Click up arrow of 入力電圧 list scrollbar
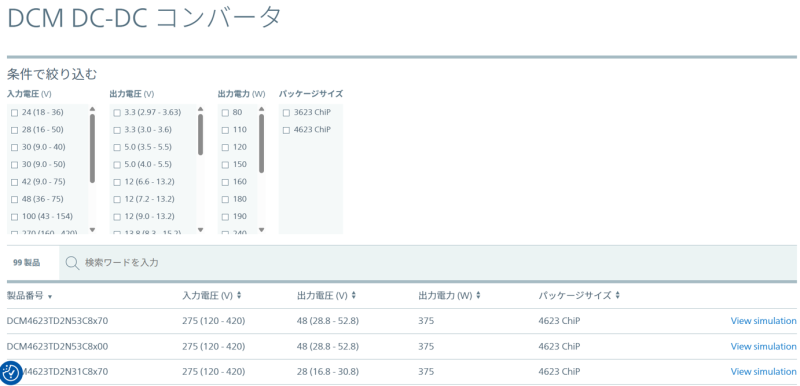The height and width of the screenshot is (386, 800). (92, 109)
